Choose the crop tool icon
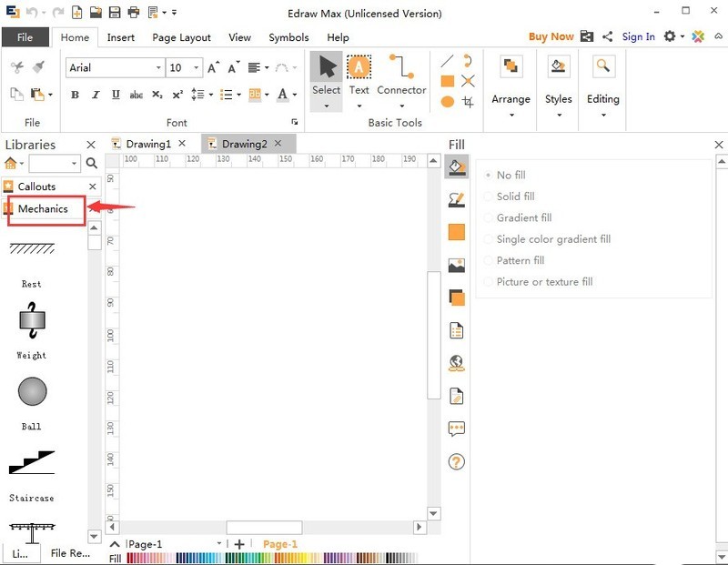 pyautogui.click(x=468, y=102)
